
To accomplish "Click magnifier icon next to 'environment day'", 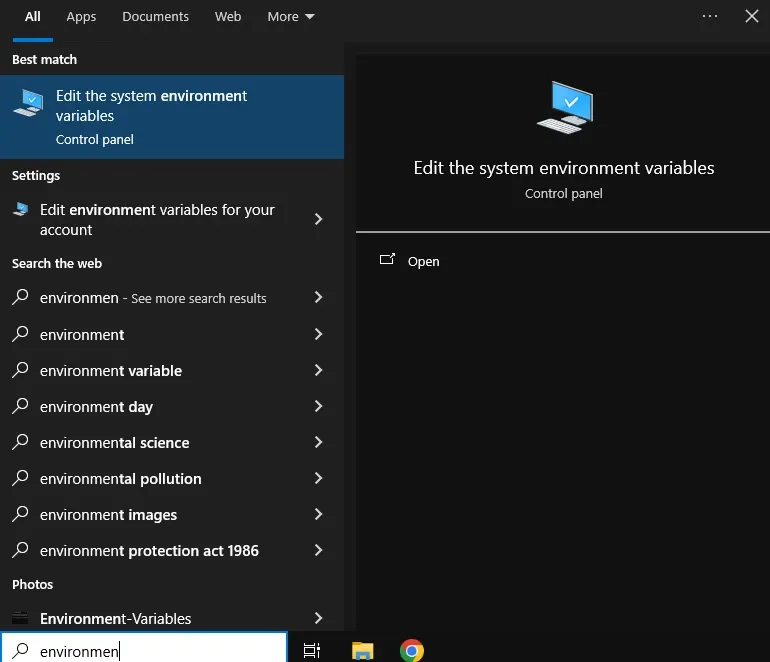I will click(20, 406).
